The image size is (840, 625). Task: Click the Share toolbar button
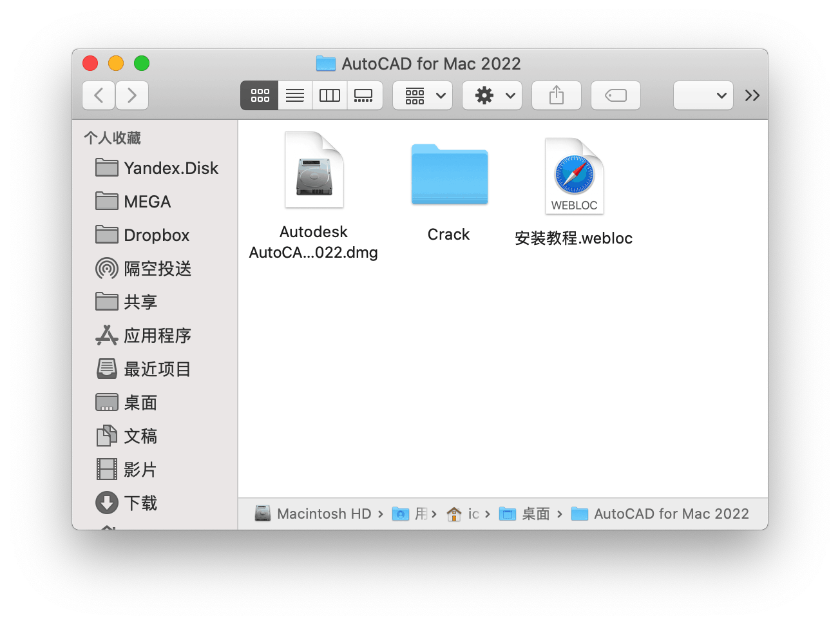click(557, 95)
